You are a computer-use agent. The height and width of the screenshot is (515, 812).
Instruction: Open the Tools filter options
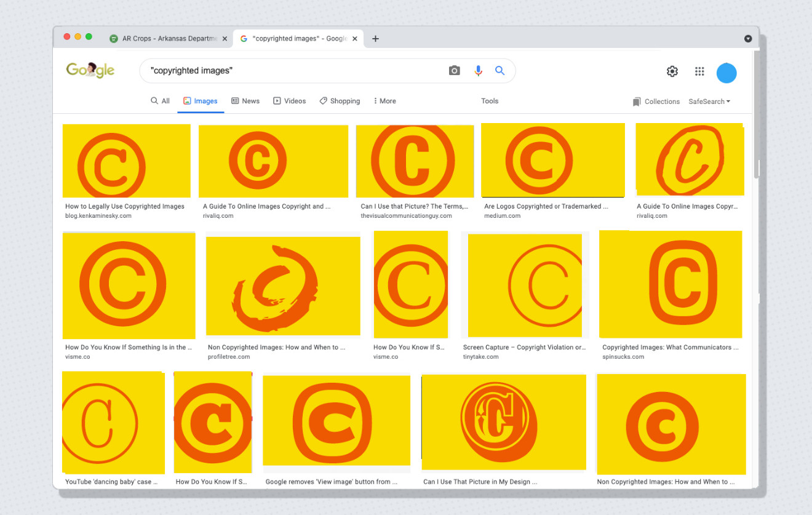coord(490,101)
